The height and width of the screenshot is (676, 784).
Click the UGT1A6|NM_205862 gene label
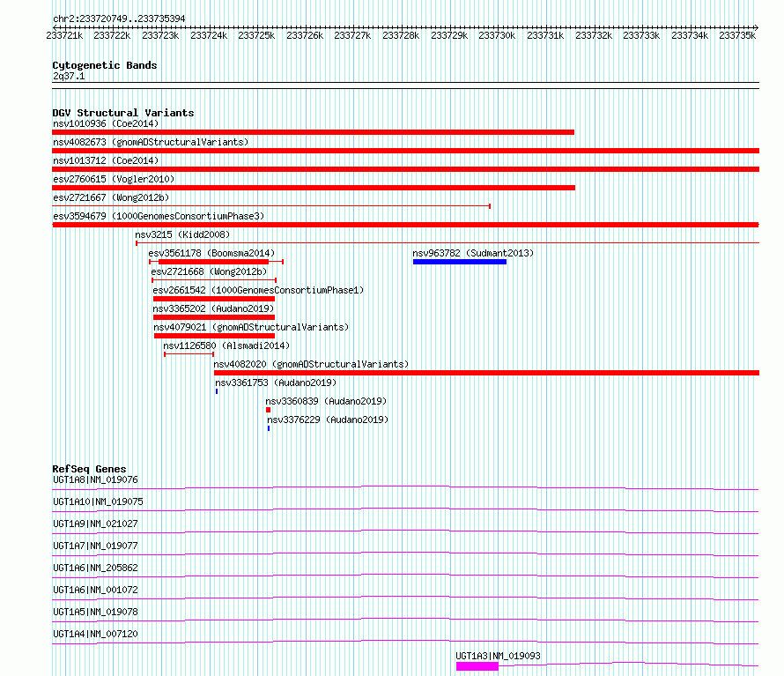(95, 568)
